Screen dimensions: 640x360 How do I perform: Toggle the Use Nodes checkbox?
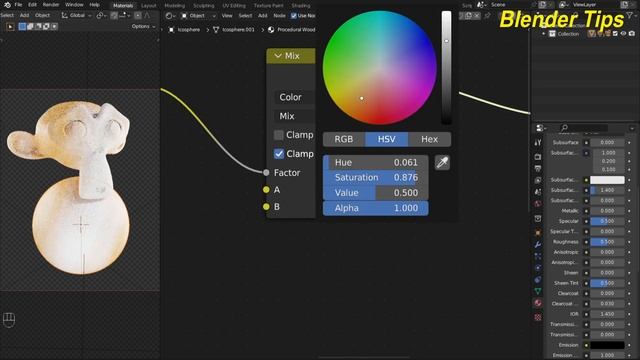coord(293,16)
